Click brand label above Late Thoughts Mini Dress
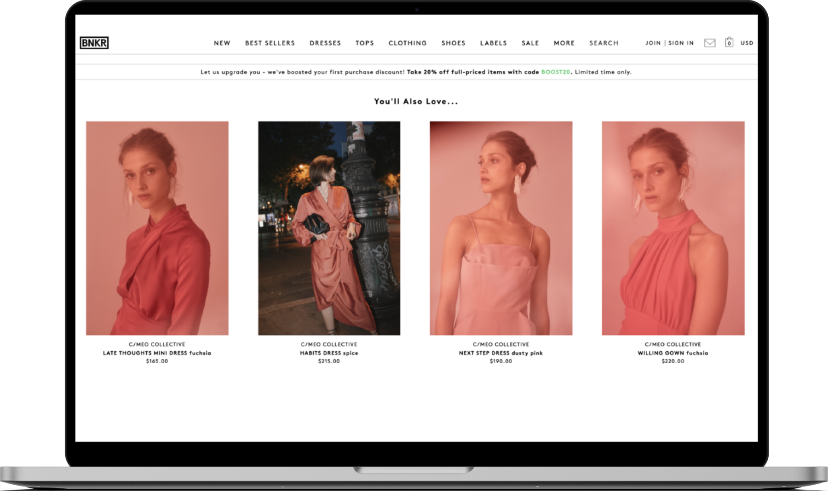 click(157, 344)
